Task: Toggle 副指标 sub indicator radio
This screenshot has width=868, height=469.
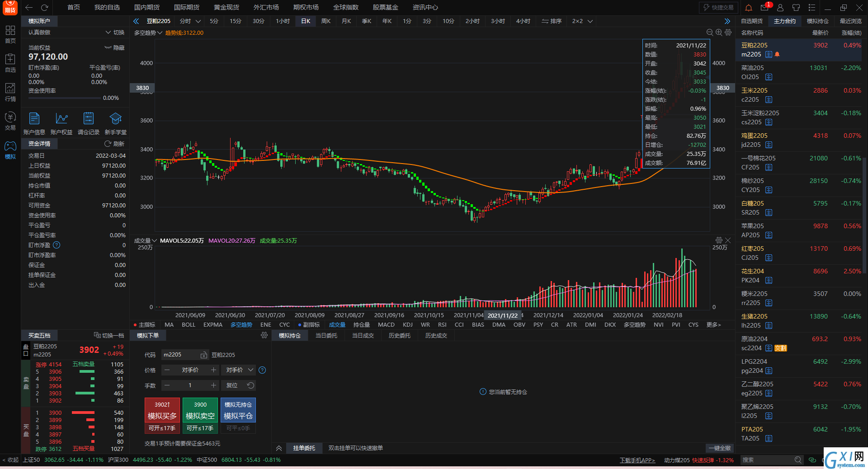Action: pos(309,325)
